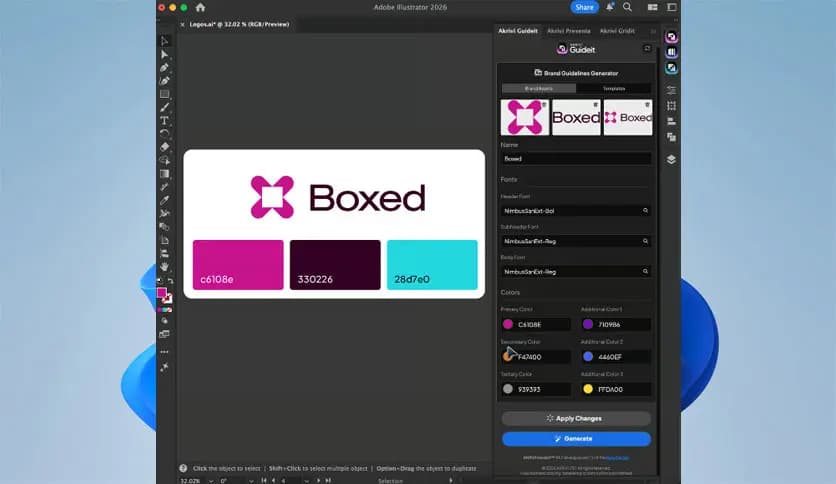This screenshot has height=484, width=836.
Task: Delete the X-mark logo thumbnail
Action: [544, 104]
